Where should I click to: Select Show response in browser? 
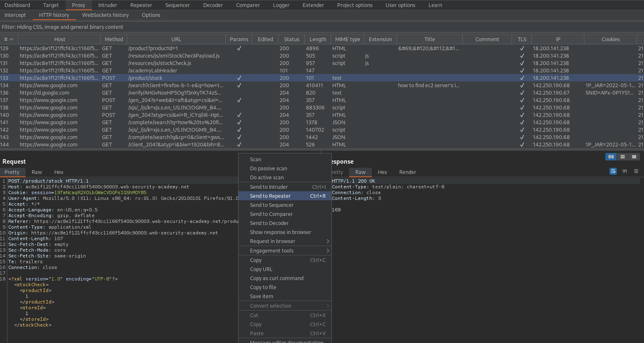tap(285, 232)
